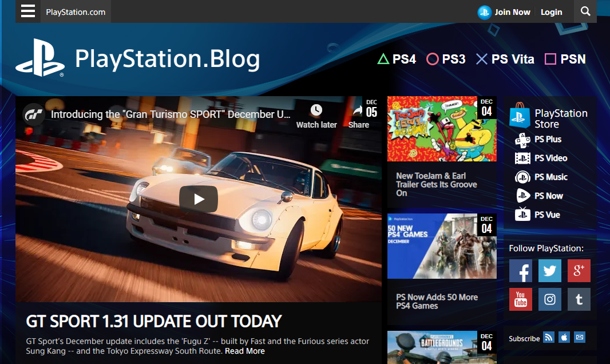The height and width of the screenshot is (364, 610).
Task: Open the Battlegrounds article thumbnail
Action: tap(442, 347)
